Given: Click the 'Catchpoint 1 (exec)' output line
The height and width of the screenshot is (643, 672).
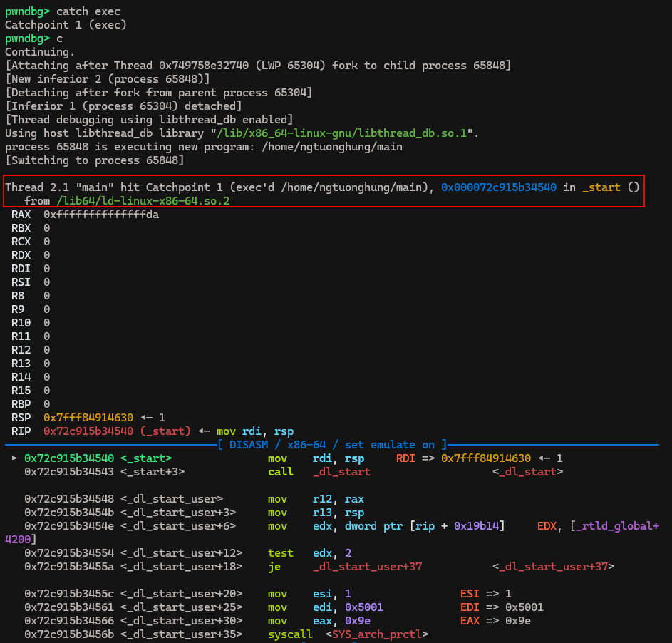Looking at the screenshot, I should pyautogui.click(x=66, y=25).
